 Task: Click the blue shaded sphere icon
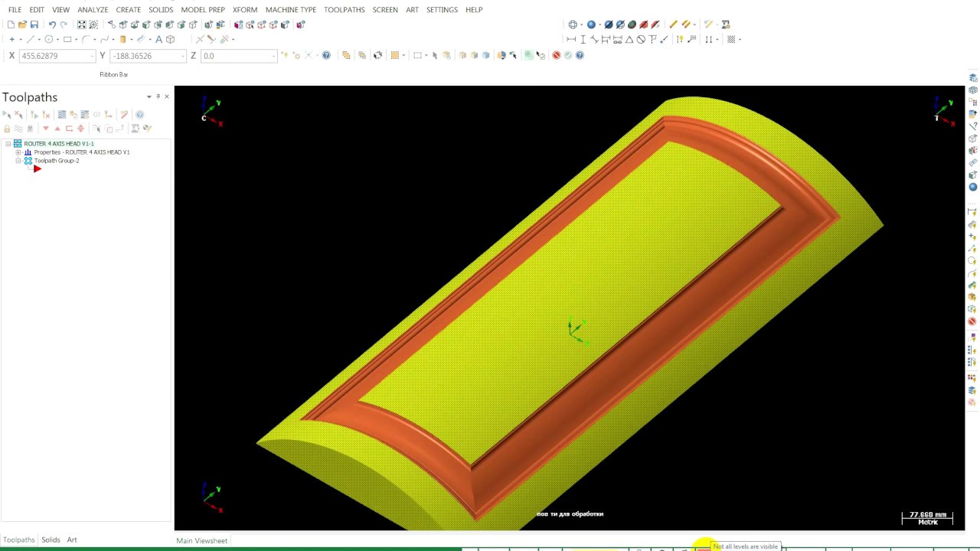pos(591,24)
